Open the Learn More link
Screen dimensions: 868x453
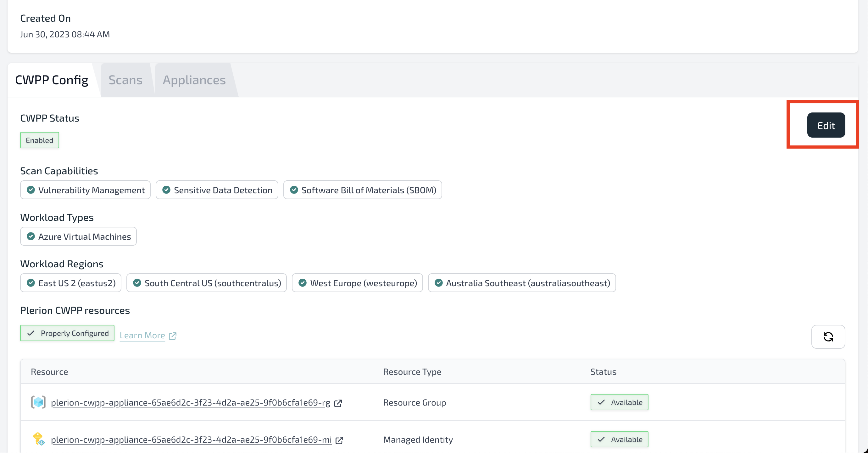[142, 336]
